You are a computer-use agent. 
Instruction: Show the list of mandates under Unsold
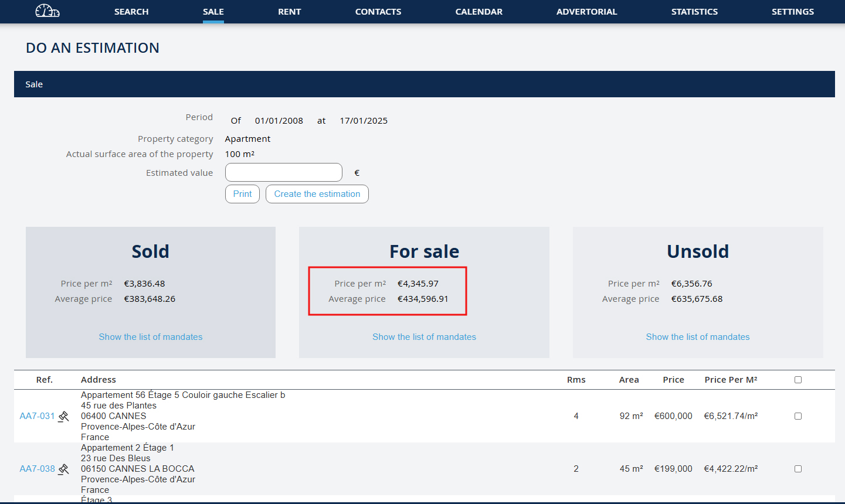[698, 337]
